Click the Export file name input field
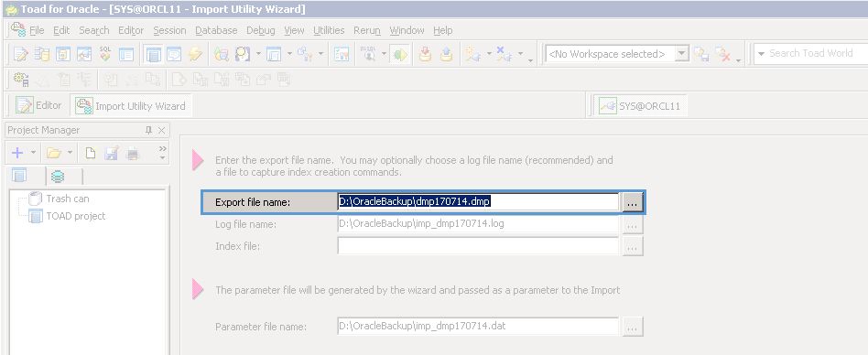 (478, 202)
